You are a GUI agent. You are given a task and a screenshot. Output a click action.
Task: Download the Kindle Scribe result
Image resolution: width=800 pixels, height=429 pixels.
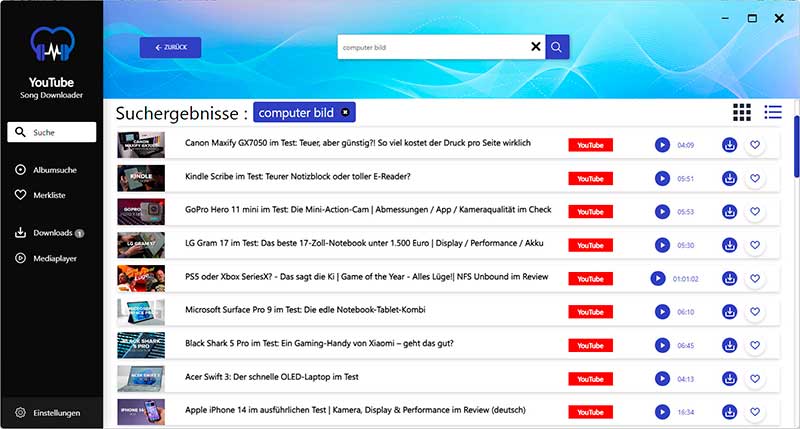tap(729, 179)
